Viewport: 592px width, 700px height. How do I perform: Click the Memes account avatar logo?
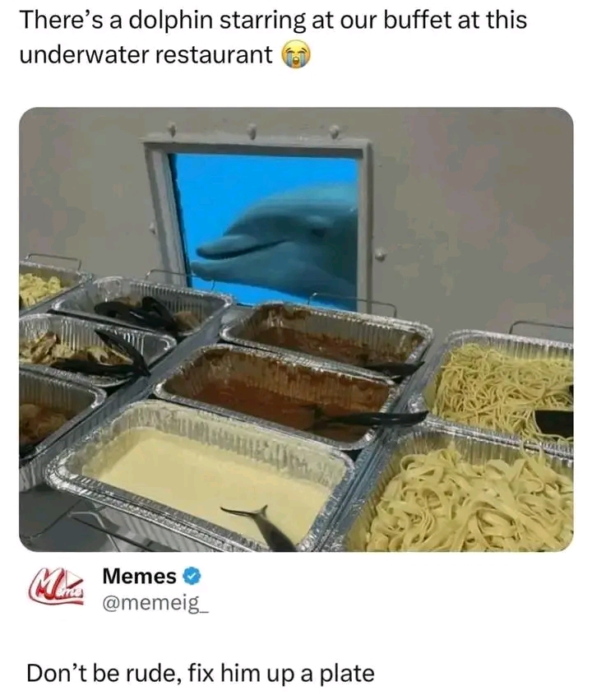coord(57,586)
